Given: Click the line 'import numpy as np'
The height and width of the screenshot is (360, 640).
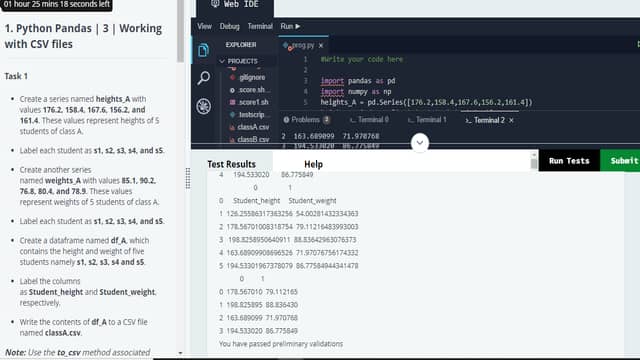Looking at the screenshot, I should [x=356, y=91].
